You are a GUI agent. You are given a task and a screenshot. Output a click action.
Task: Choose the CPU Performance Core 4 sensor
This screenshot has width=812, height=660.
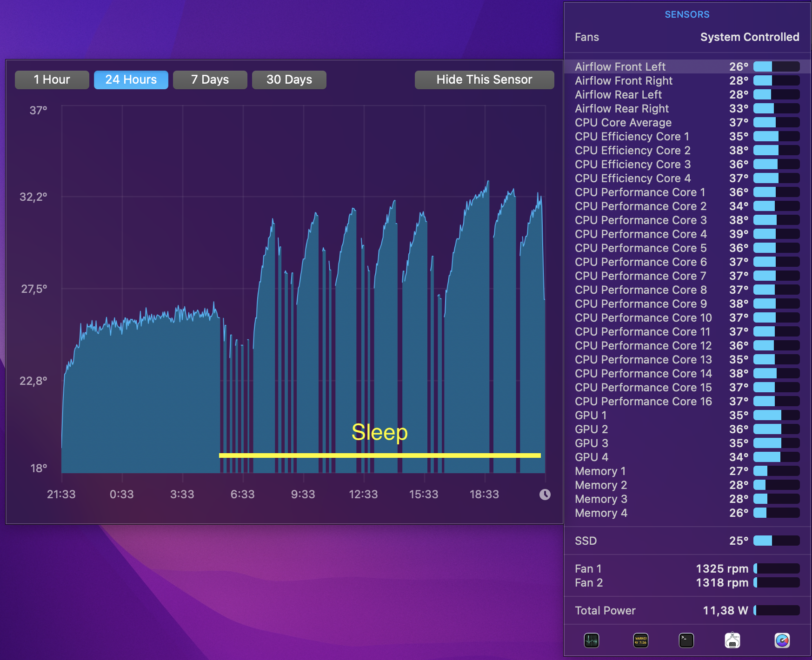pos(687,234)
